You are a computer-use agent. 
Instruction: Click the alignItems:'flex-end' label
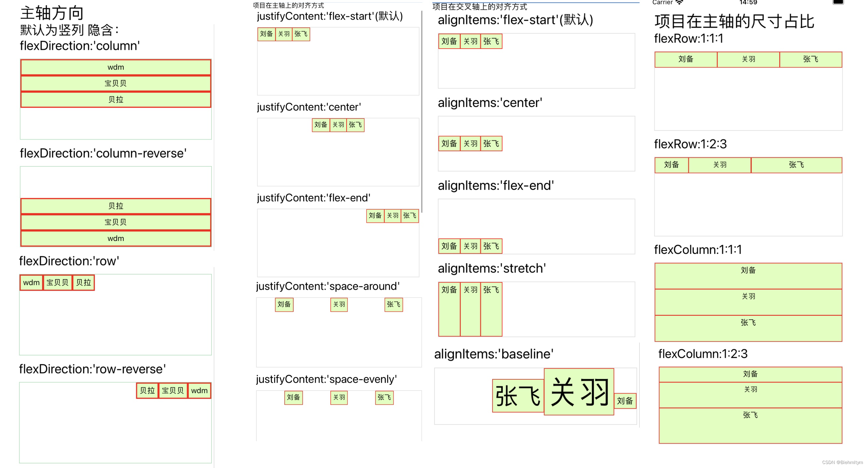pos(496,186)
